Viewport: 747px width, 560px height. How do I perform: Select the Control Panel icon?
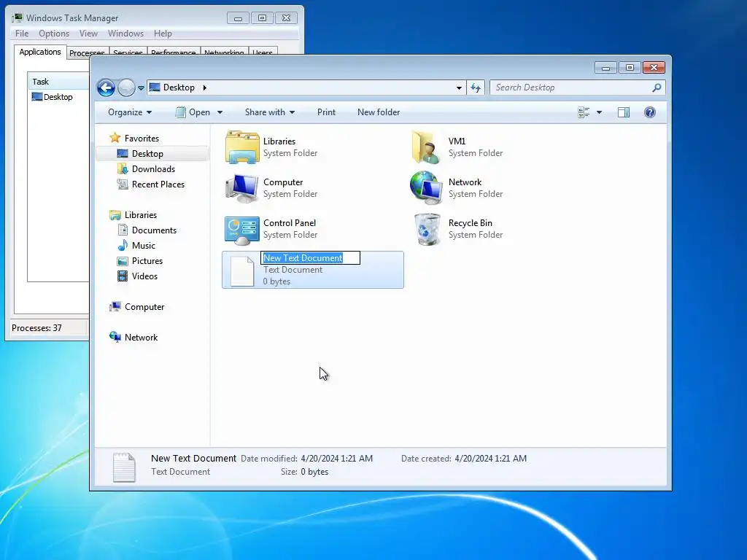tap(242, 230)
